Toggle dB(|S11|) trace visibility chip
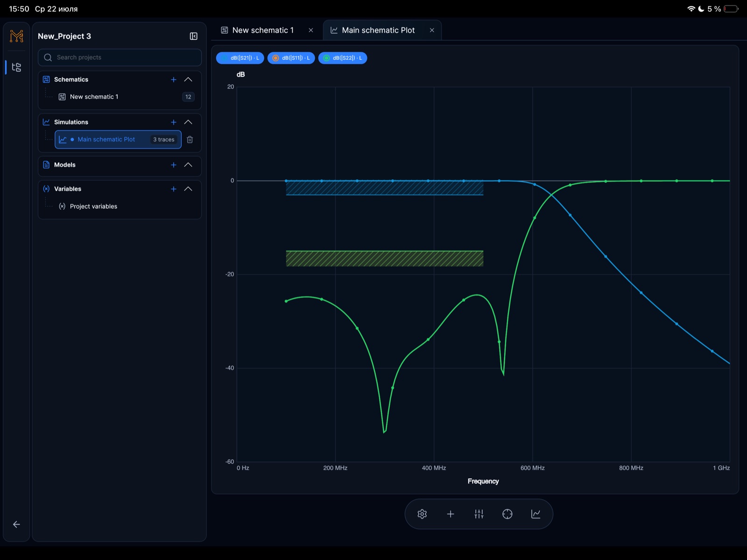The height and width of the screenshot is (560, 747). coord(291,58)
